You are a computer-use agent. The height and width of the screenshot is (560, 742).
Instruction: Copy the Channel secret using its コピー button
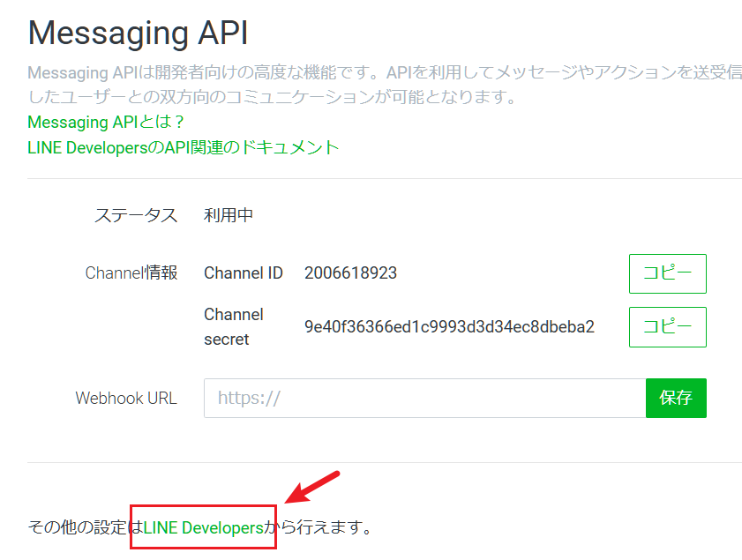click(x=667, y=327)
